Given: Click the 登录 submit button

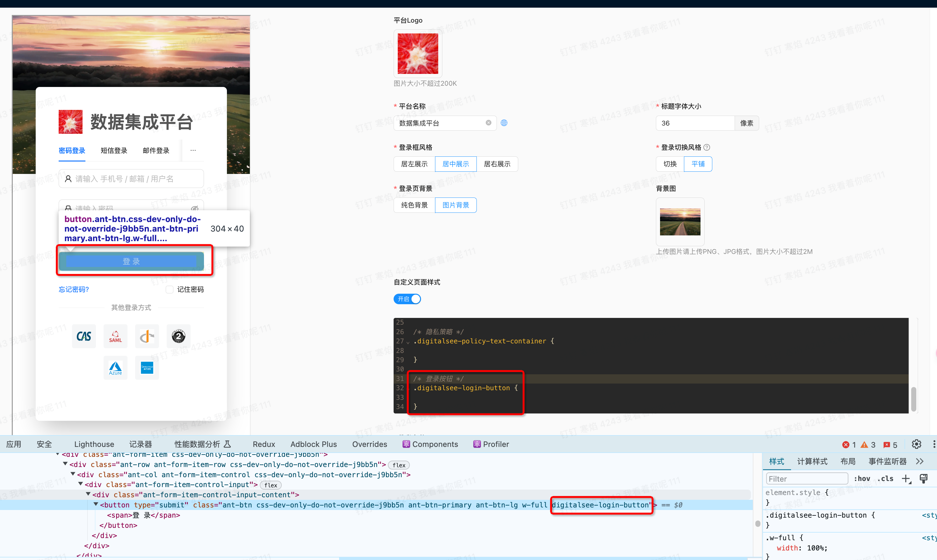Looking at the screenshot, I should 131,261.
